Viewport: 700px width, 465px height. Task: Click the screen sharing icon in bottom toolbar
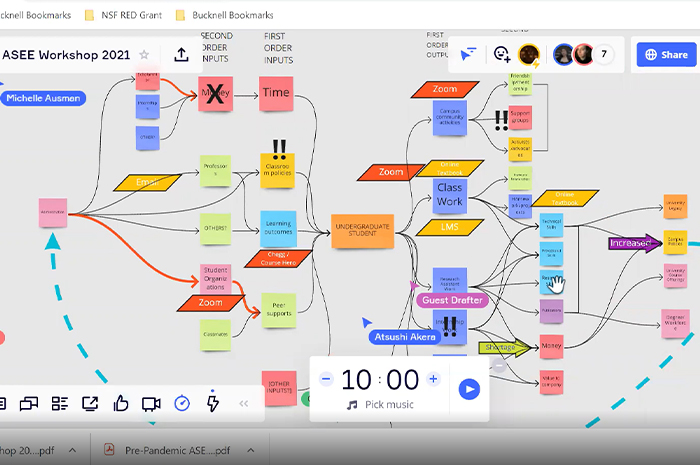(x=90, y=404)
